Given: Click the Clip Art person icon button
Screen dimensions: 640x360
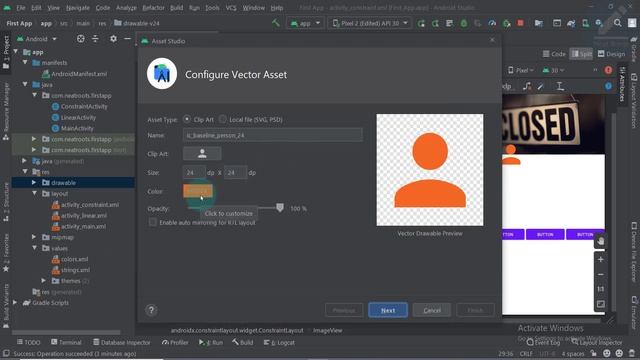Looking at the screenshot, I should click(x=202, y=154).
